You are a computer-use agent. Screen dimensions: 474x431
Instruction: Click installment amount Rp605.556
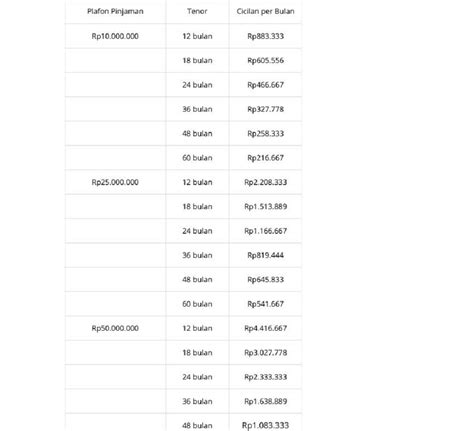point(265,60)
